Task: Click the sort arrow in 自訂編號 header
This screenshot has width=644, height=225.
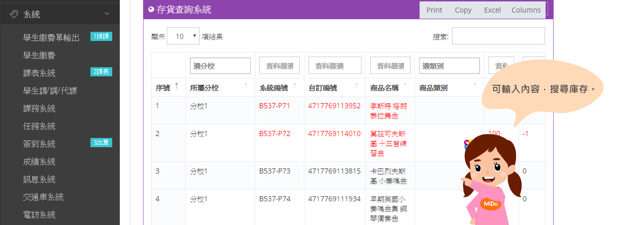Action: [x=356, y=86]
